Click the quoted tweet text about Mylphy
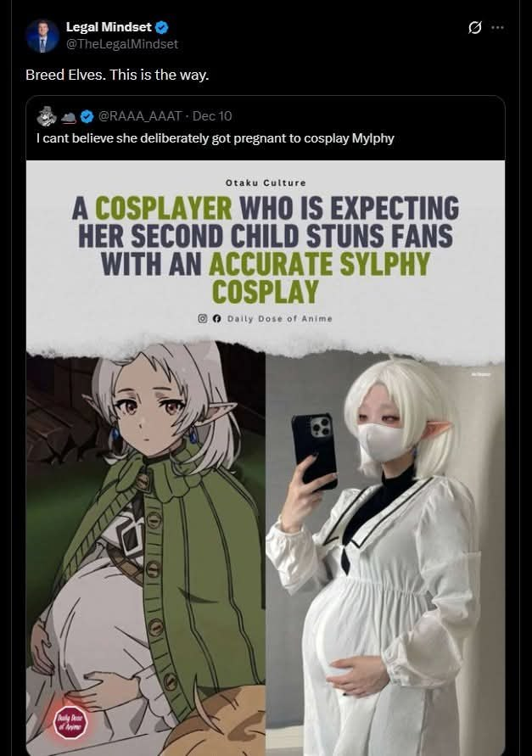The height and width of the screenshot is (756, 532). (x=216, y=138)
